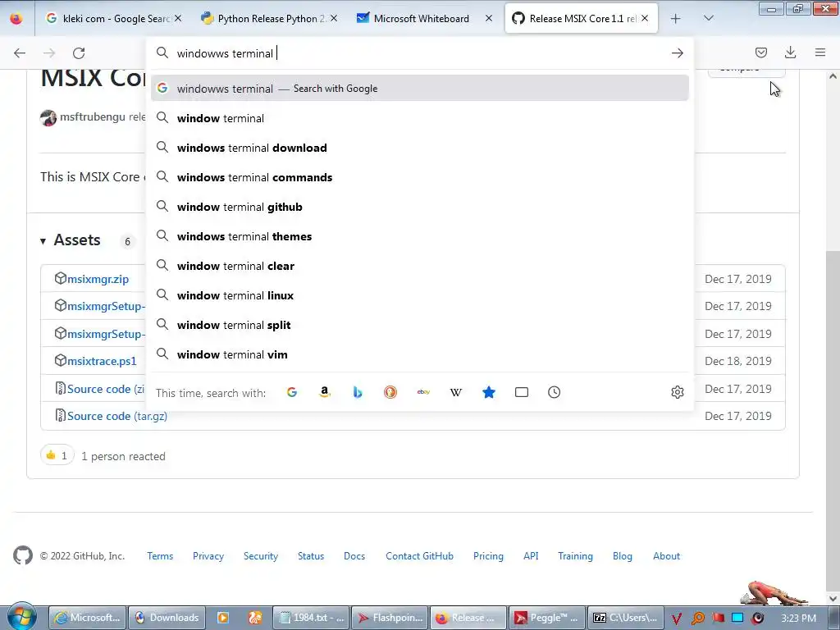Search with Wikipedia one-off icon

[x=456, y=392]
